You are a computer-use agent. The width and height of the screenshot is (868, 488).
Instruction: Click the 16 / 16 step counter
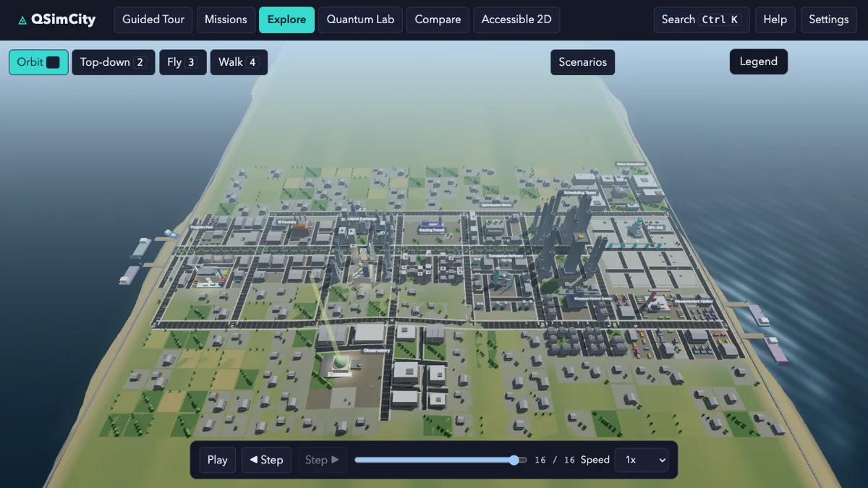click(x=555, y=460)
